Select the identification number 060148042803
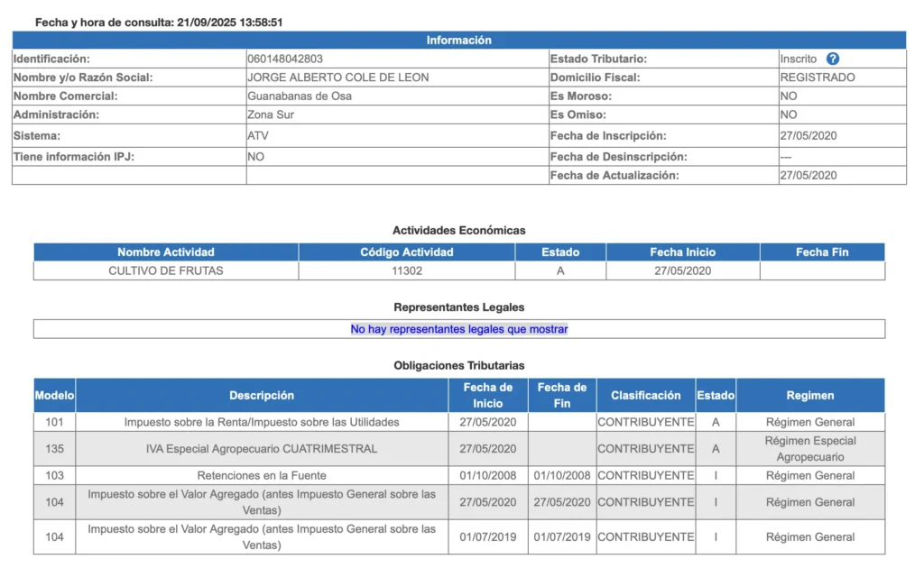The height and width of the screenshot is (568, 924). (x=285, y=59)
